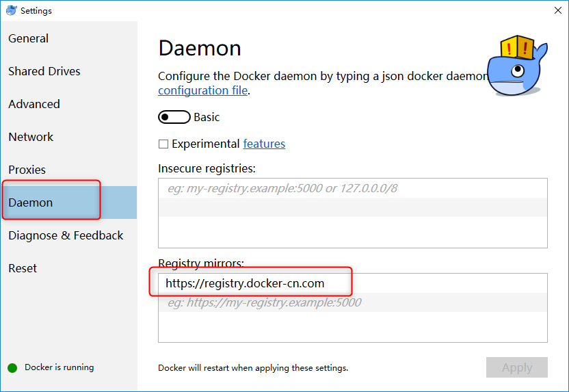Click the Docker whale icon in title bar
The width and height of the screenshot is (569, 392).
pos(11,10)
